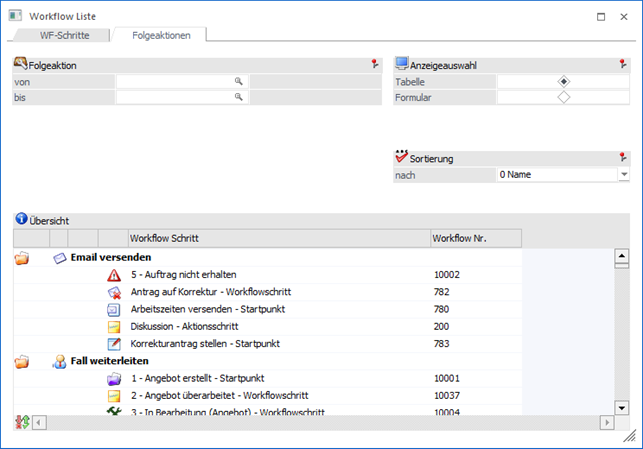The width and height of the screenshot is (643, 449).
Task: Click the pin icon in Sortierung header
Action: 623,157
